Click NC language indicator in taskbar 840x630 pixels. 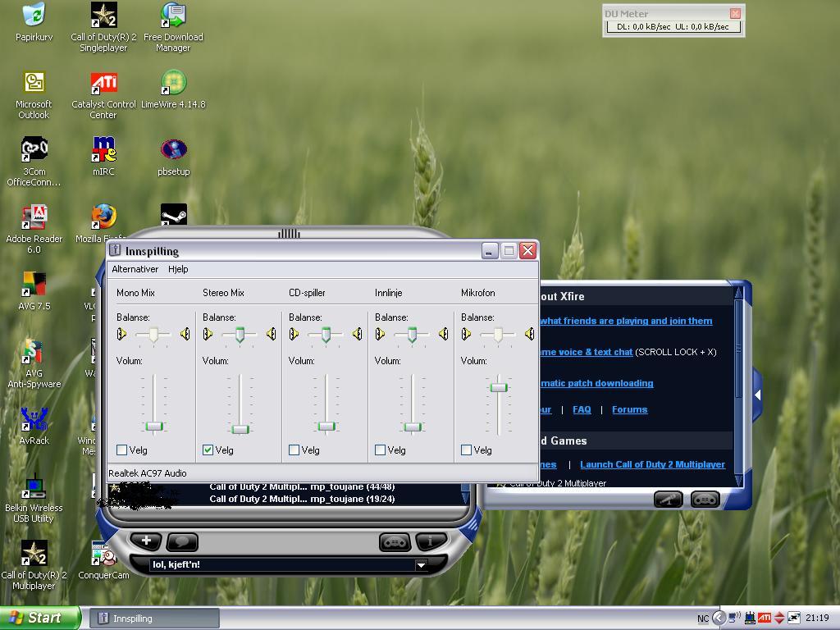(703, 619)
